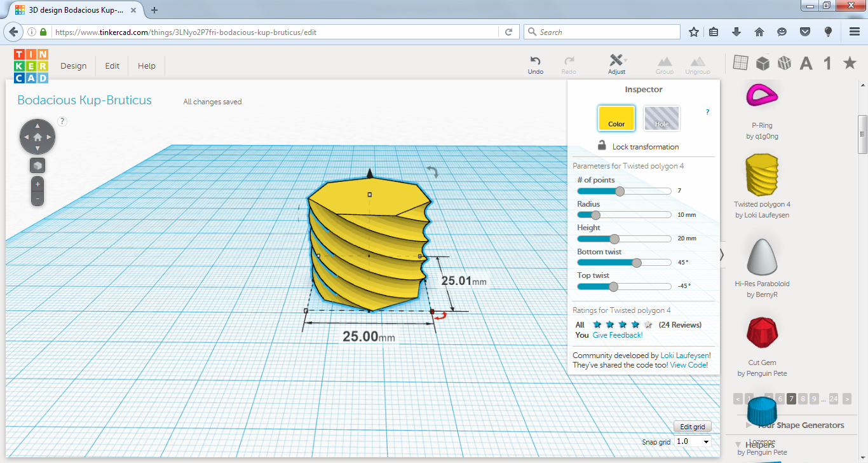Viewport: 868px width, 463px height.
Task: Set shape to solid Color mode
Action: click(x=616, y=118)
